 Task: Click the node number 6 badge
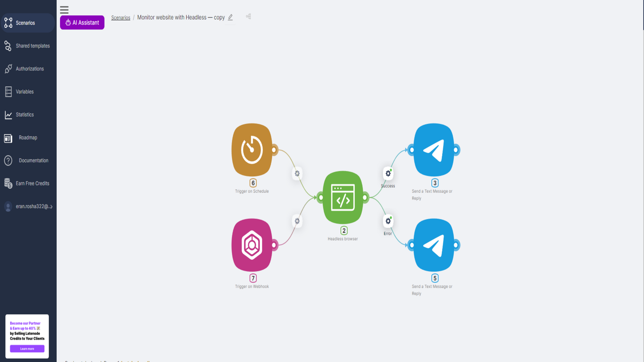253,183
